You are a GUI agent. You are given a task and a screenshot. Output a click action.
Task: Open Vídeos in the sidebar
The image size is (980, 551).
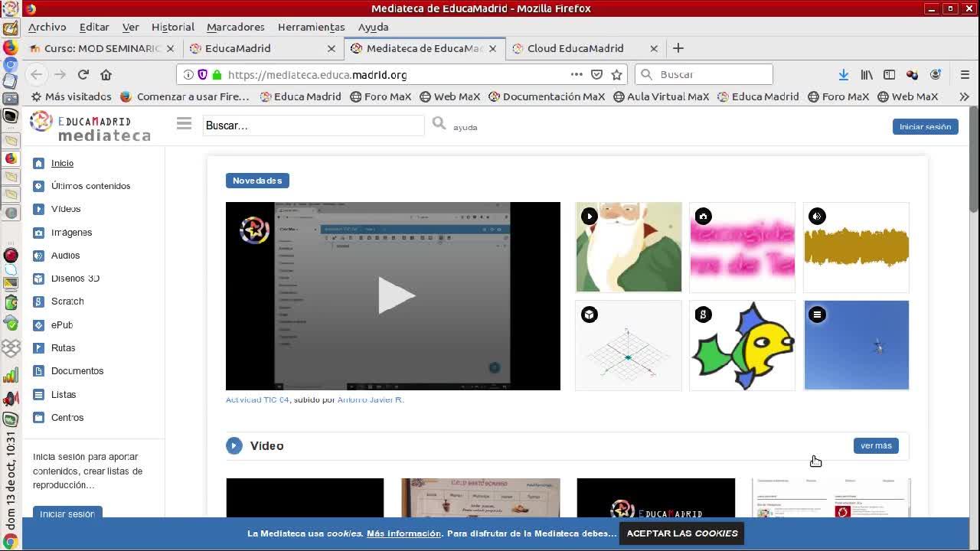65,209
